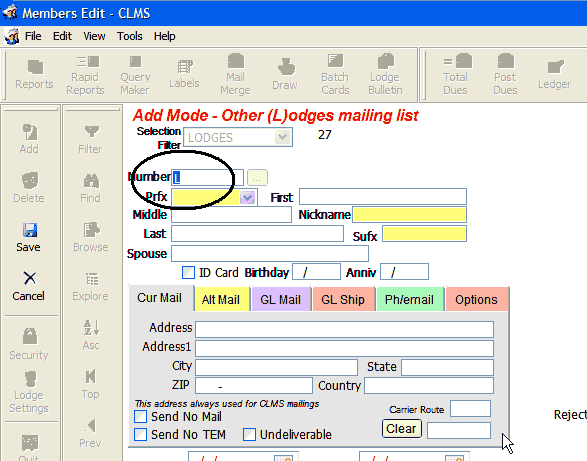
Task: Cancel the add with X icon
Action: click(x=30, y=278)
